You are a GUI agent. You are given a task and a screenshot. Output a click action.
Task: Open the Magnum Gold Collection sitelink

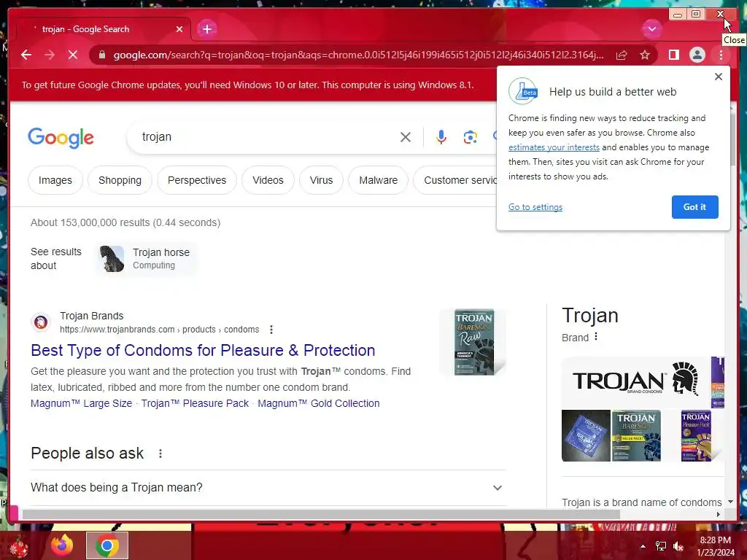[x=319, y=403]
